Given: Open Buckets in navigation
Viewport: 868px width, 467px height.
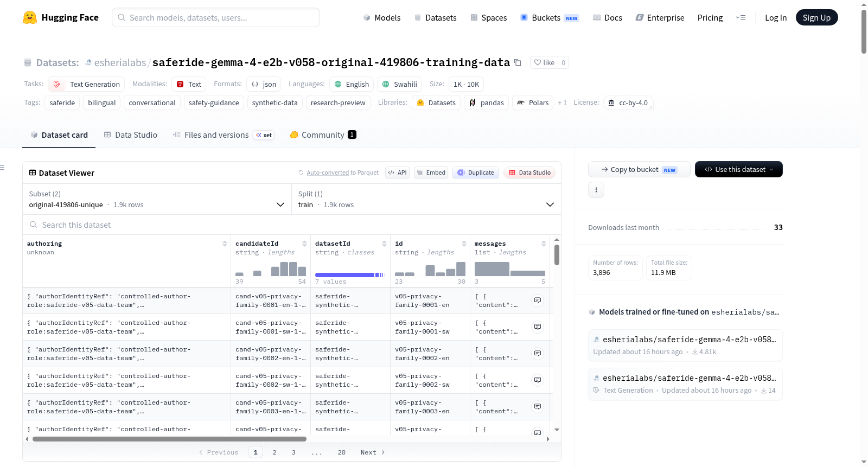Looking at the screenshot, I should (550, 17).
